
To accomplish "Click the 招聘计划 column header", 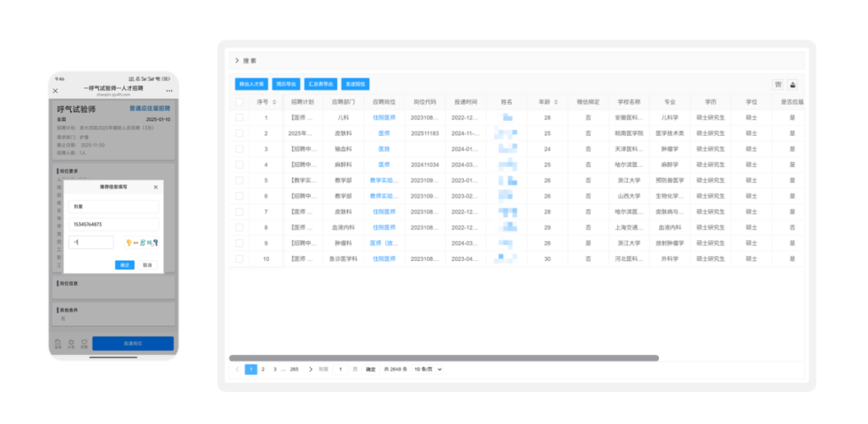I will point(302,102).
